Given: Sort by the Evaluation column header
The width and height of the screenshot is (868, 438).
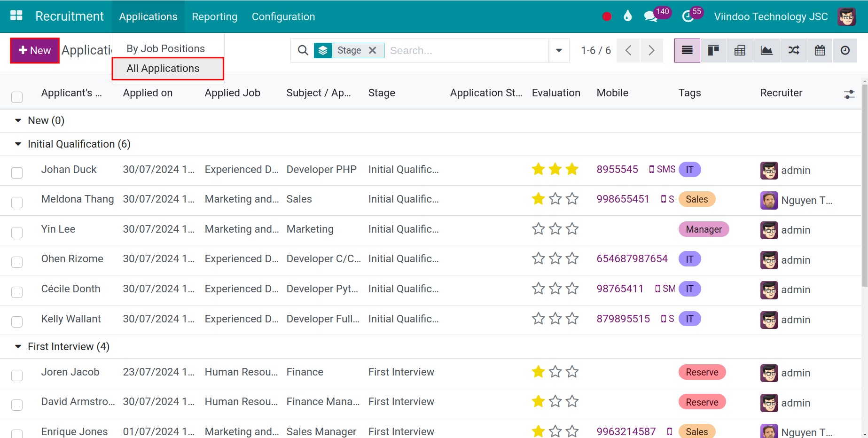Looking at the screenshot, I should [x=556, y=93].
